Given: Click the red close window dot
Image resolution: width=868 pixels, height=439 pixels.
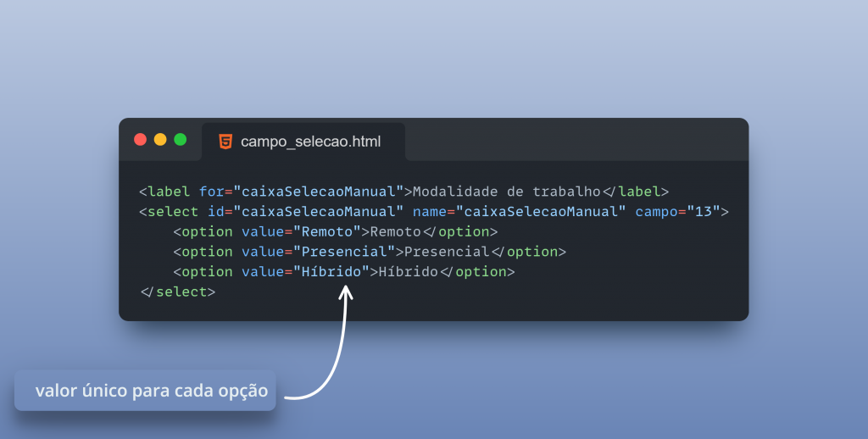Looking at the screenshot, I should [x=140, y=140].
